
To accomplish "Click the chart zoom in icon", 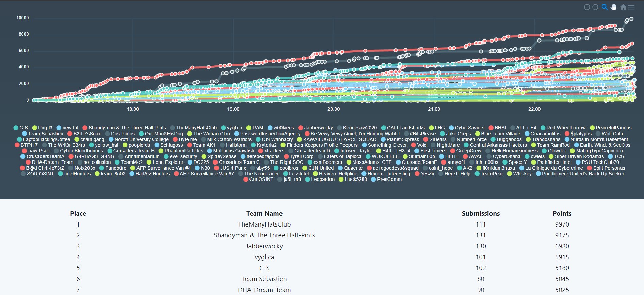I will 587,7.
